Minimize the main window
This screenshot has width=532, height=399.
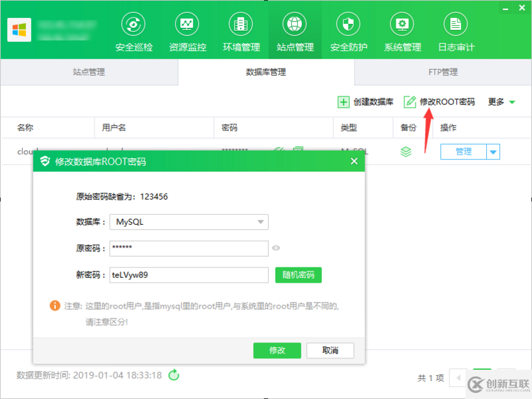coord(505,8)
